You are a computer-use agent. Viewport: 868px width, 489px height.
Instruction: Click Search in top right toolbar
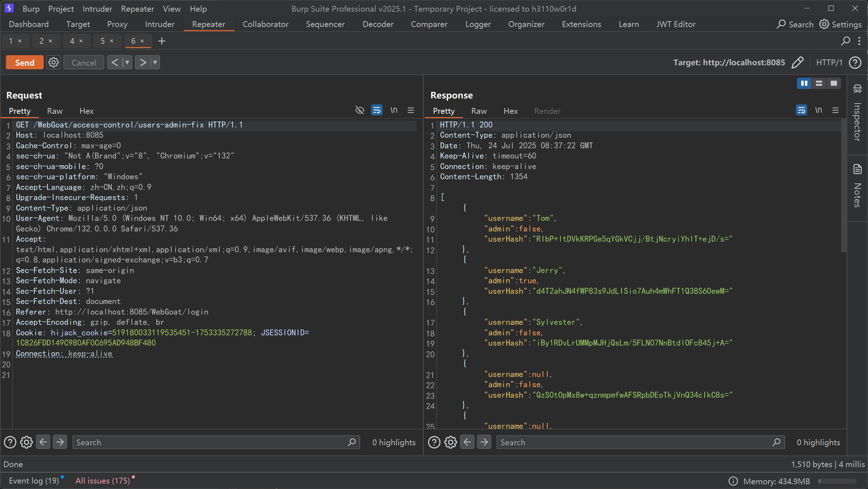pos(795,24)
